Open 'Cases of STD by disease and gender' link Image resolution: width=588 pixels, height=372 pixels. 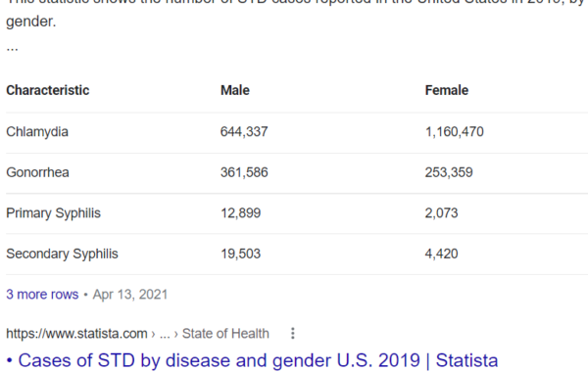[258, 360]
